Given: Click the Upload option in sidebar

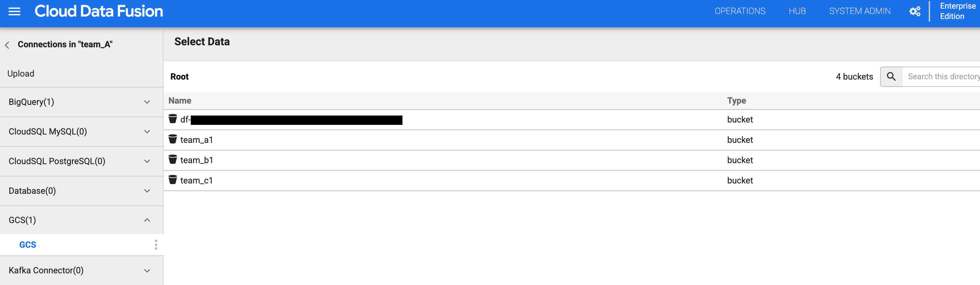Looking at the screenshot, I should [21, 74].
